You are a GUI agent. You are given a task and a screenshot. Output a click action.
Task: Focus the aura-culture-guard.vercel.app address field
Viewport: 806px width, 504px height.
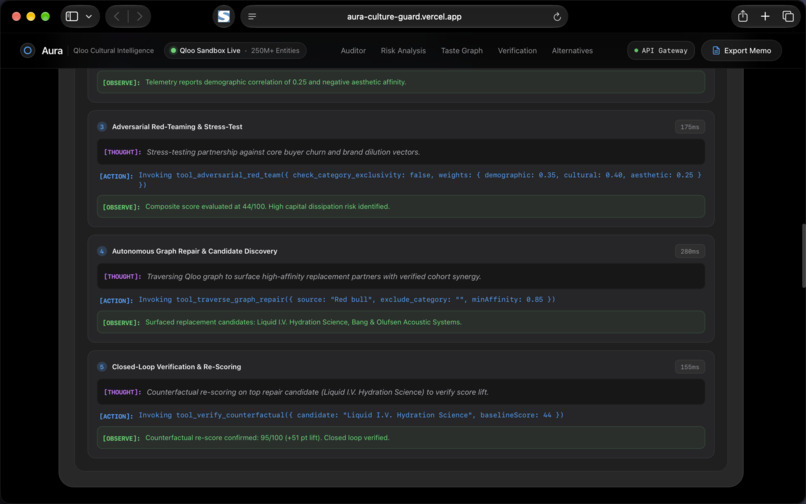404,16
